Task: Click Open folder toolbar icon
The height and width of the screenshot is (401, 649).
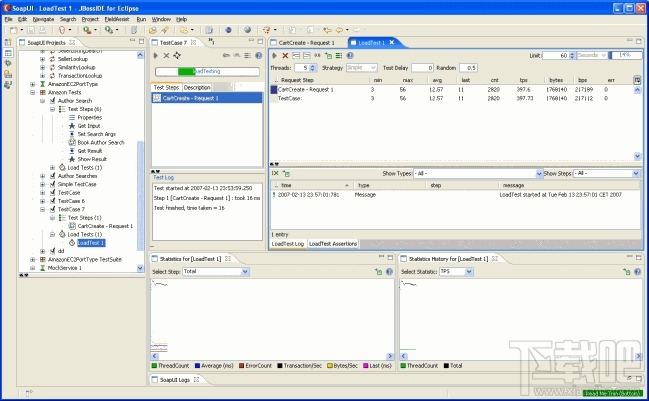Action: [153, 30]
